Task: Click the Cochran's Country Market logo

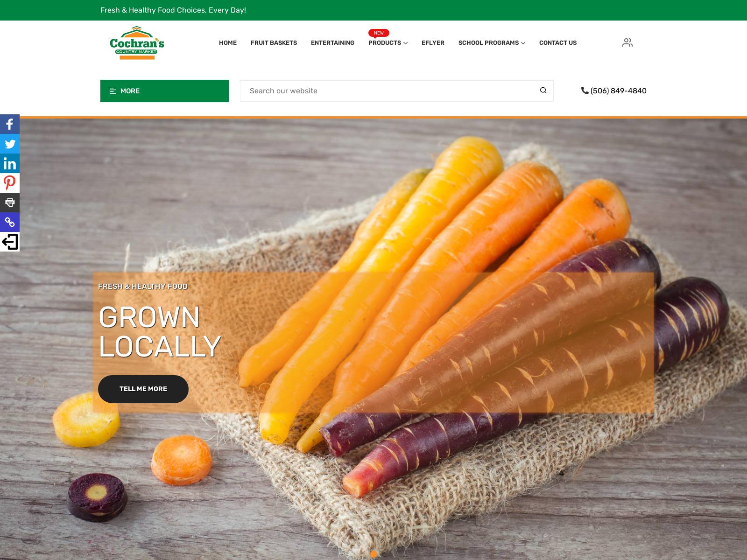Action: (x=137, y=43)
